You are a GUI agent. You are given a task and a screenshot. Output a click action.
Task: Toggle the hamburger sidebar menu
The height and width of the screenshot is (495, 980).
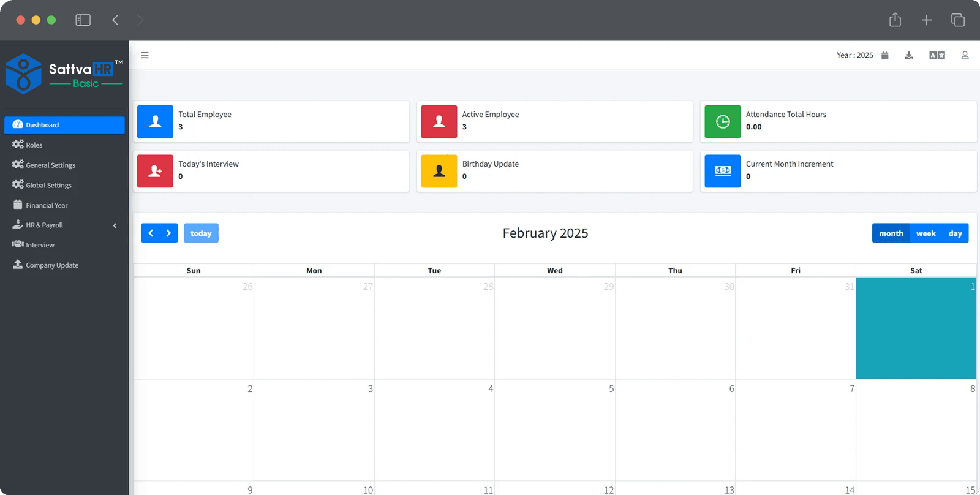click(x=145, y=55)
